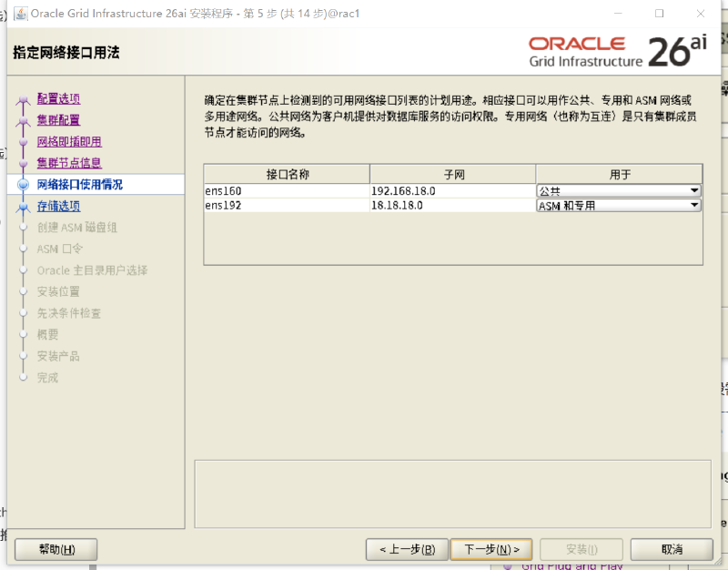Select the 网络接口使用情况 step

pos(80,185)
